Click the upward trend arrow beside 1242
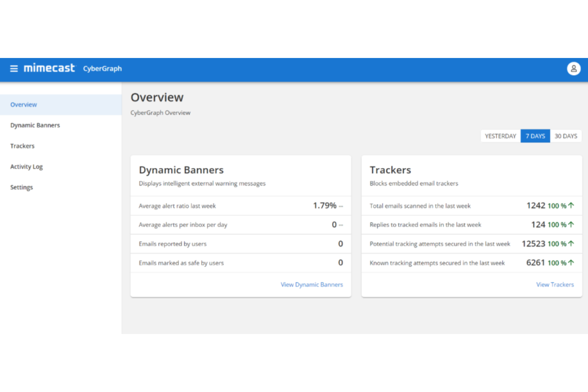 571,205
